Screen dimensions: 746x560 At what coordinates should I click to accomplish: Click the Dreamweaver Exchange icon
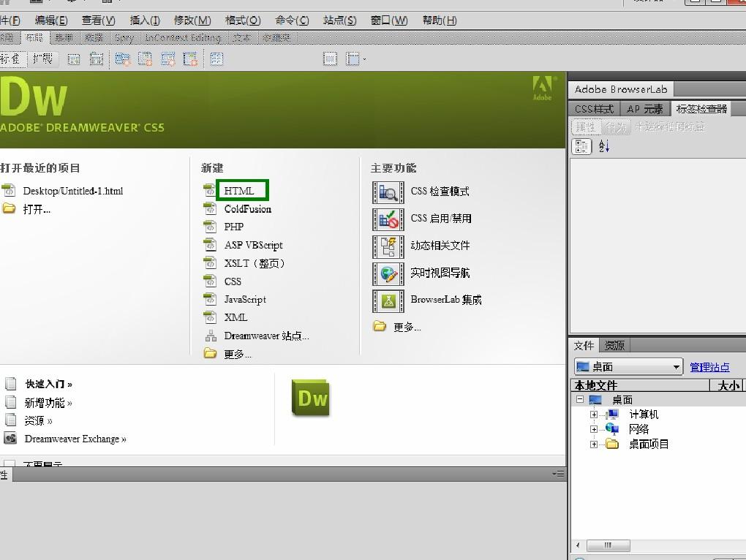click(10, 439)
